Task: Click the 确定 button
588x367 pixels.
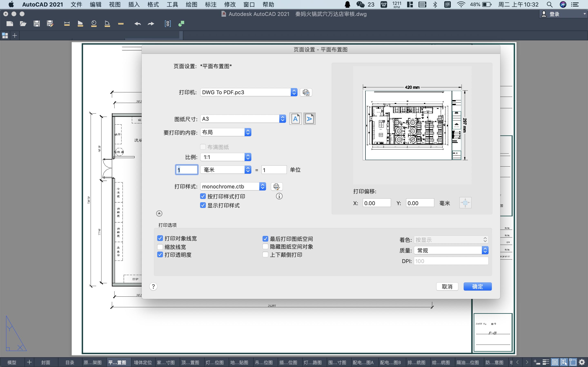Action: coord(478,286)
